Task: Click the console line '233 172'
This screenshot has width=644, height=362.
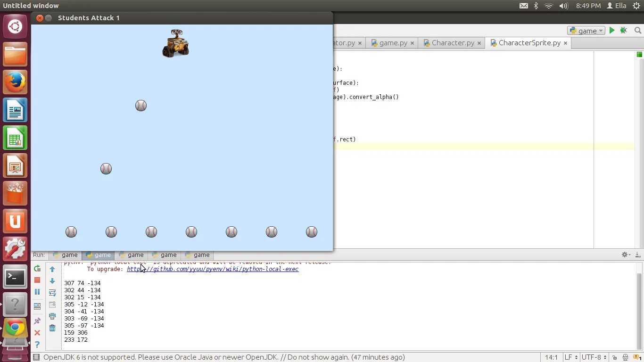Action: pos(76,339)
